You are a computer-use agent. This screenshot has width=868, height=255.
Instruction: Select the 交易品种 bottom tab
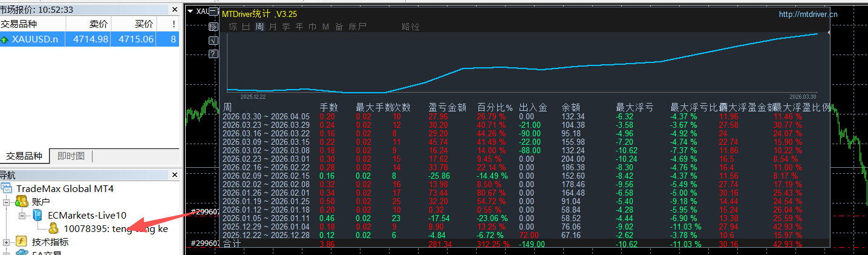tap(24, 156)
